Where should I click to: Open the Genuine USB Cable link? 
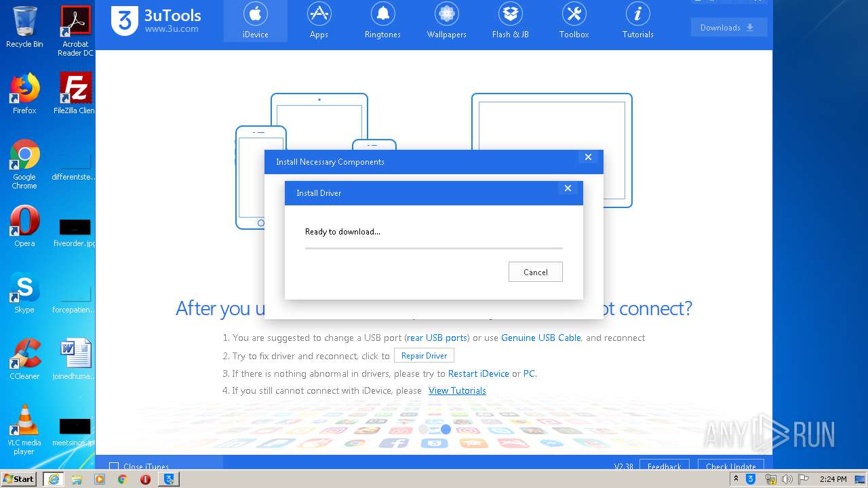541,338
